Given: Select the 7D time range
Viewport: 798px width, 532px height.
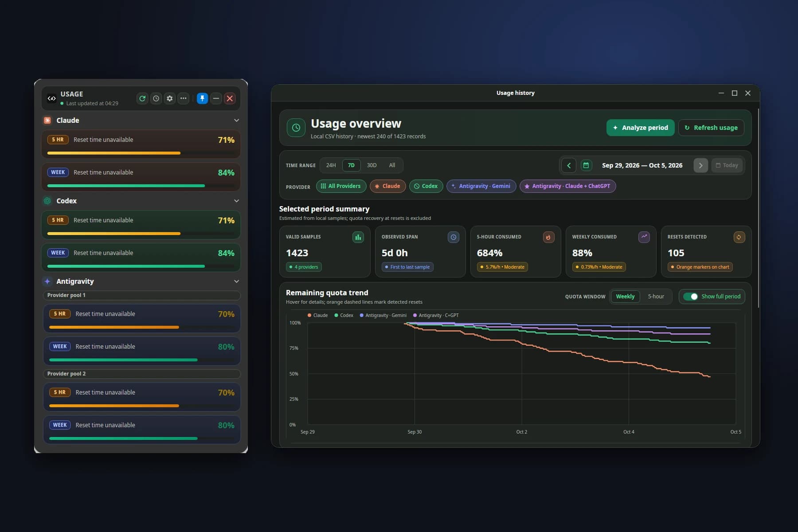Looking at the screenshot, I should (351, 165).
